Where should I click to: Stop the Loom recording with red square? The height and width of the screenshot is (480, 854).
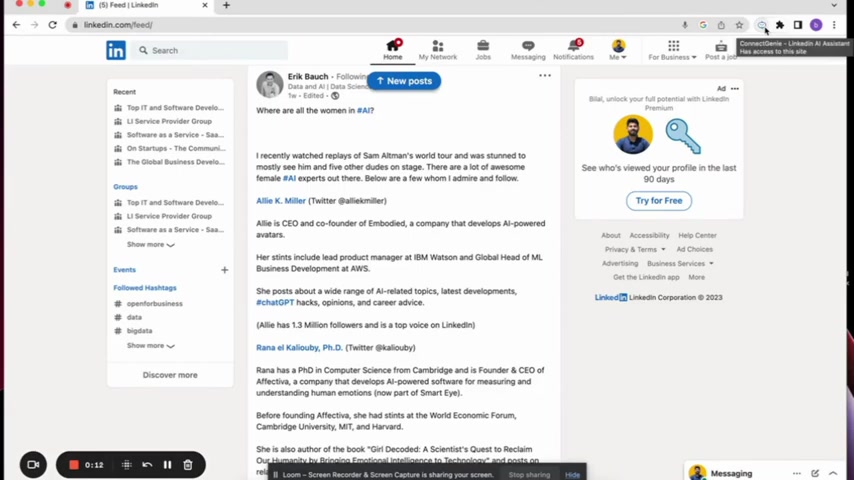point(74,465)
